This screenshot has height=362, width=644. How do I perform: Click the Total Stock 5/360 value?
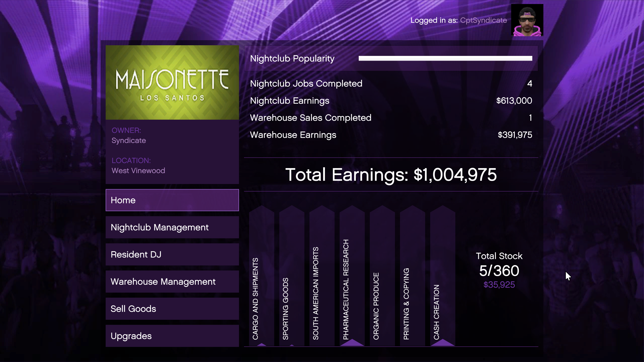(x=499, y=270)
